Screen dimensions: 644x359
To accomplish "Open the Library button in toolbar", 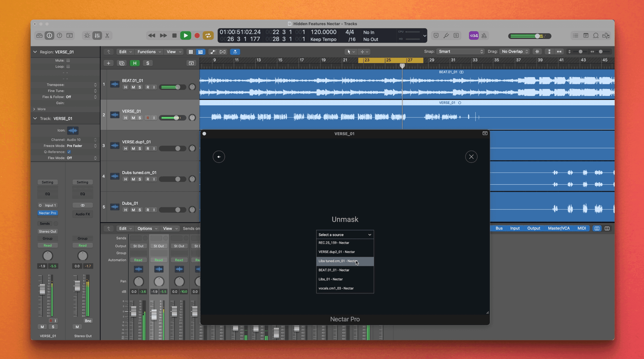I will (x=39, y=35).
